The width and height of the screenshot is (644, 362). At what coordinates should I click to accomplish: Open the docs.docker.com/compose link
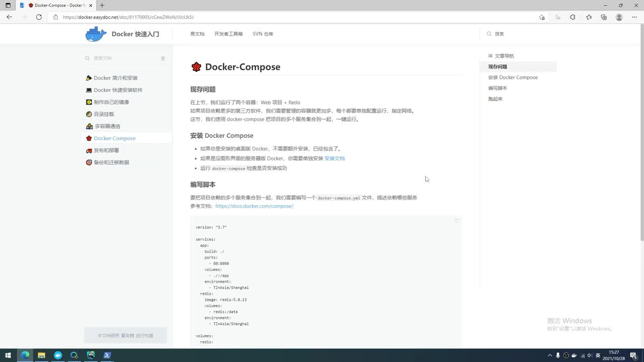point(254,206)
